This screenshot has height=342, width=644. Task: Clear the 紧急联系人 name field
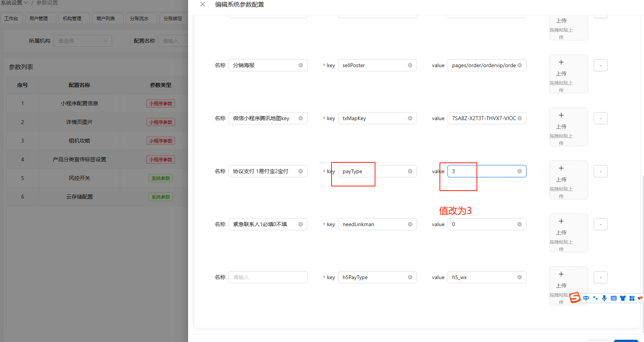point(301,224)
